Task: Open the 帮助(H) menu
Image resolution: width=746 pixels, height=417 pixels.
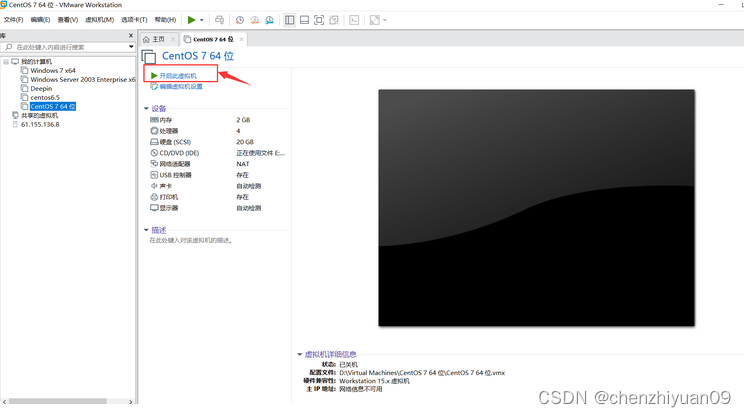Action: pos(165,20)
